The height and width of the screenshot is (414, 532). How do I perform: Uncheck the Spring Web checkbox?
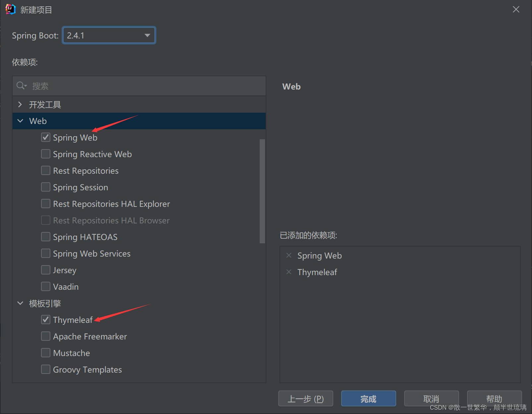pyautogui.click(x=46, y=137)
